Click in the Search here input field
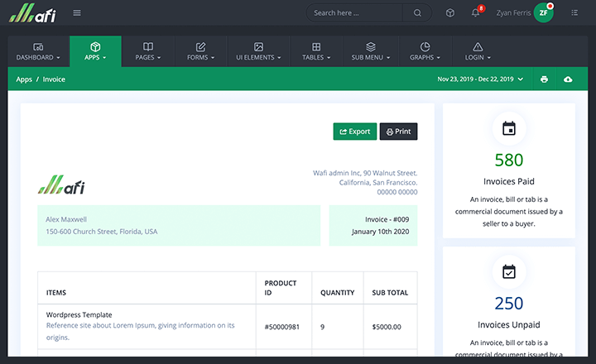Screen dimensions: 596x364 [356, 12]
